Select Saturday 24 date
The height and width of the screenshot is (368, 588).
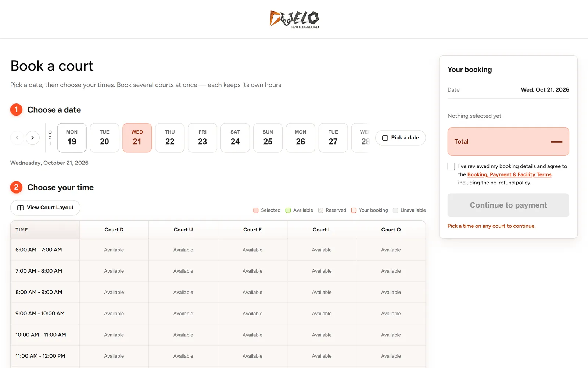click(x=235, y=138)
